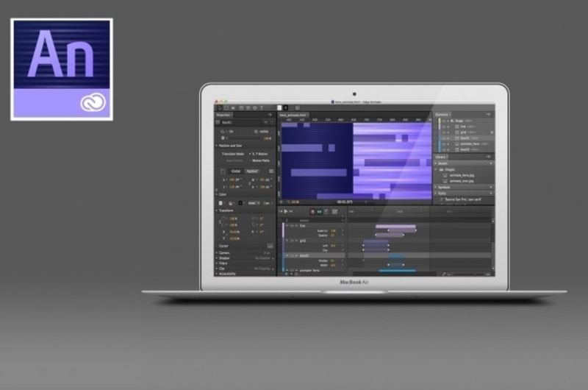Collapse Assets section in Library
This screenshot has height=390, width=588.
click(436, 163)
